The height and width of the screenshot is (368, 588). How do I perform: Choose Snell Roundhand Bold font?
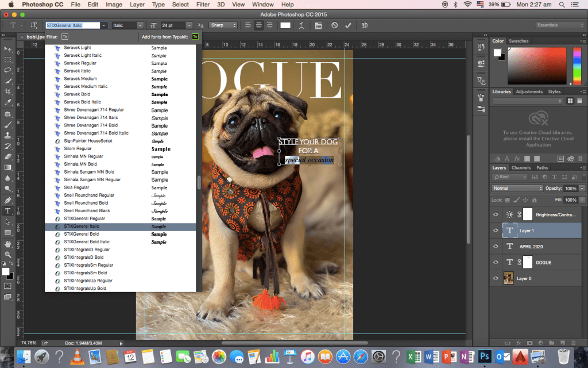click(86, 203)
